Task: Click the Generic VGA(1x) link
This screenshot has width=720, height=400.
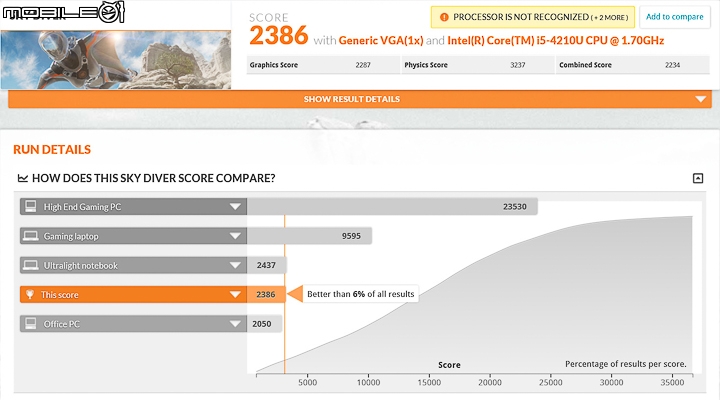Action: click(x=381, y=41)
